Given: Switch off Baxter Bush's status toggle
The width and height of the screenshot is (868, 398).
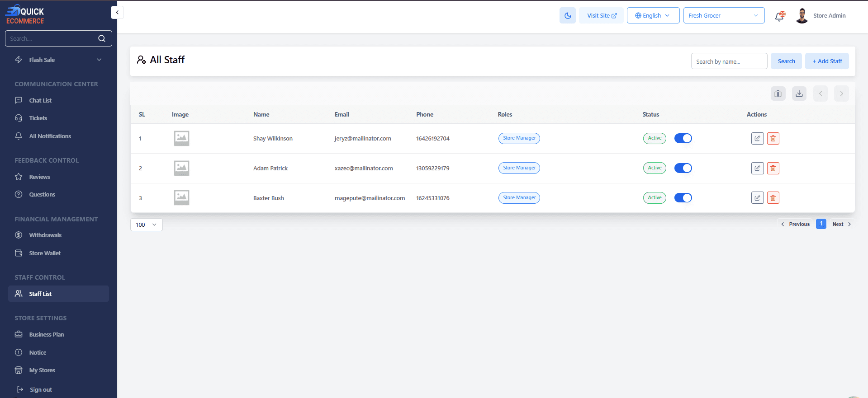Looking at the screenshot, I should (683, 198).
